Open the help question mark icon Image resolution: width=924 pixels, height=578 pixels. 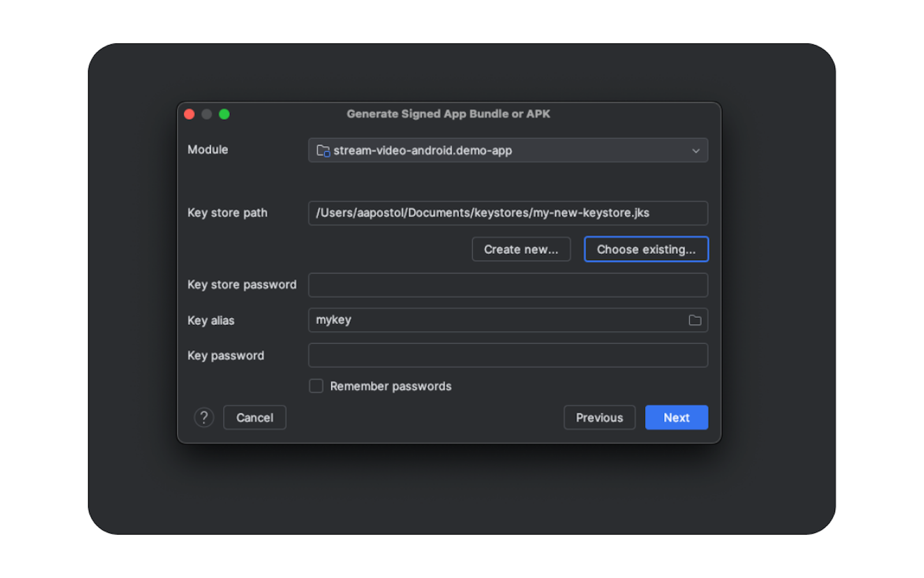coord(204,417)
